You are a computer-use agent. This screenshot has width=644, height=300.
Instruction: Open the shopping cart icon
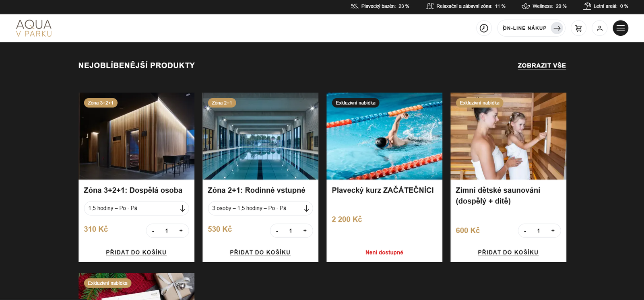[578, 28]
